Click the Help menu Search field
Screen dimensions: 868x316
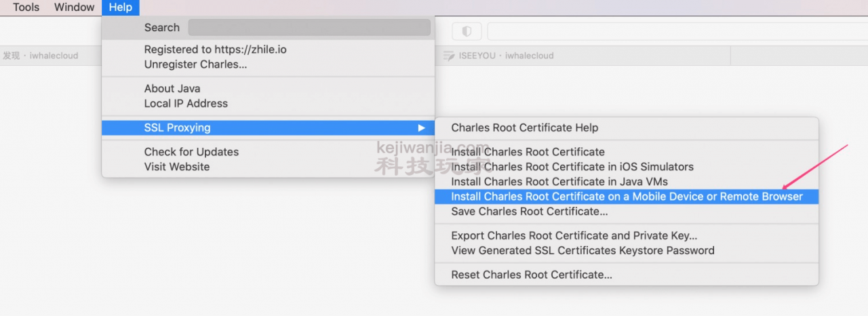[309, 28]
